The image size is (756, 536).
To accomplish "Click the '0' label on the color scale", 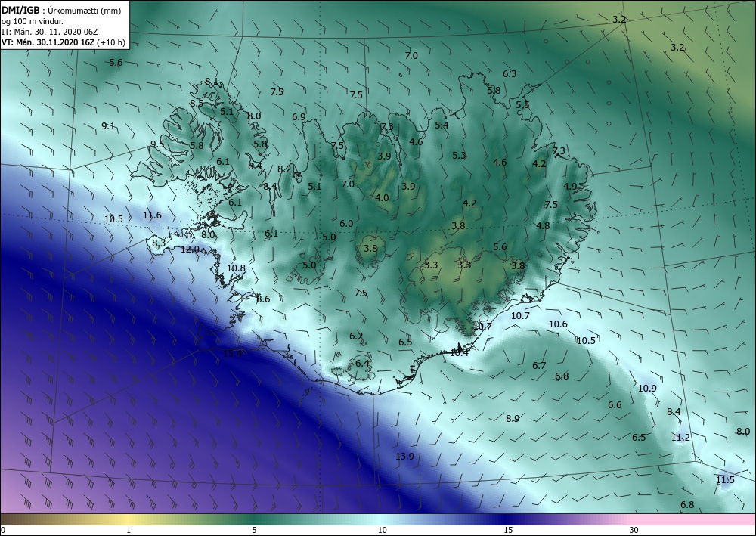I will pos(3,530).
